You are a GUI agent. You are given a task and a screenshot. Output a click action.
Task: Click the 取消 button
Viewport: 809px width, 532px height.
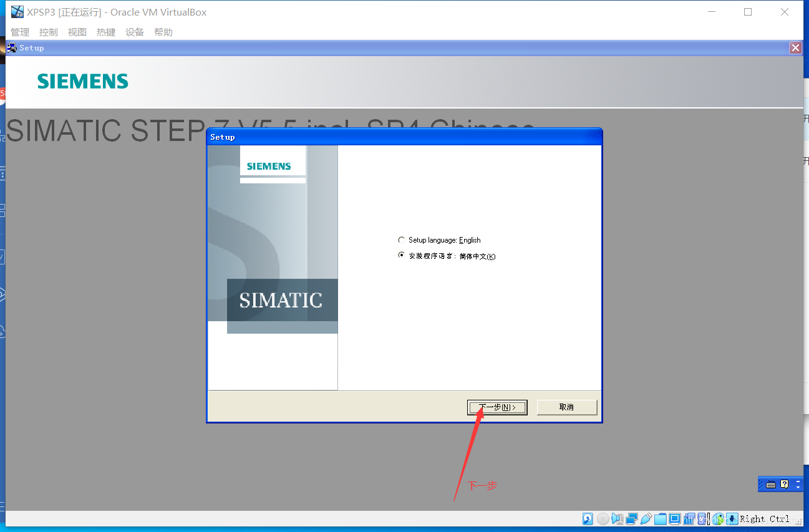coord(567,407)
